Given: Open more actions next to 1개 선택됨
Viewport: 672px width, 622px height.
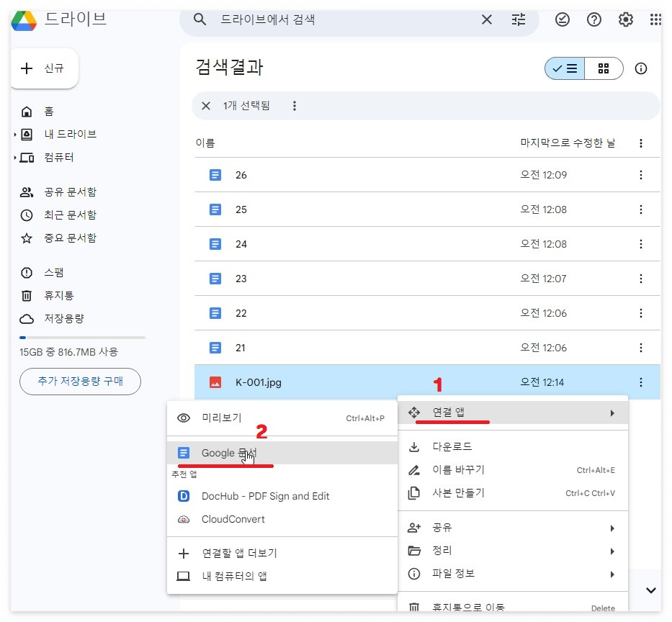Looking at the screenshot, I should (x=295, y=105).
